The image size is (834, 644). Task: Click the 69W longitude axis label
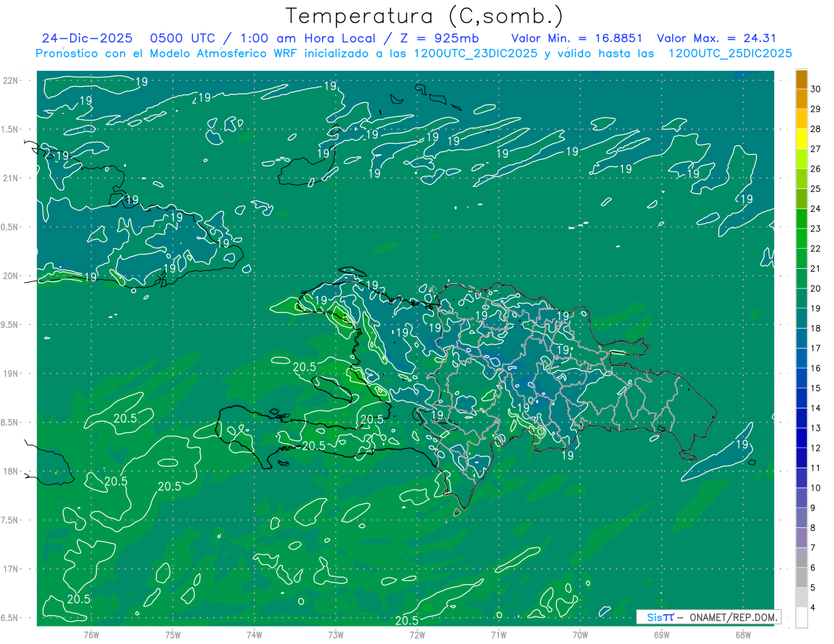point(661,634)
